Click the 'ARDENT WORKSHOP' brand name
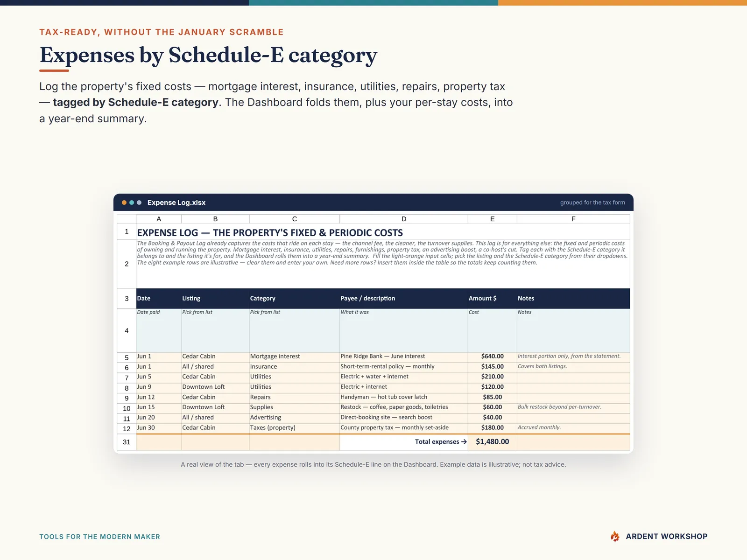 (667, 536)
